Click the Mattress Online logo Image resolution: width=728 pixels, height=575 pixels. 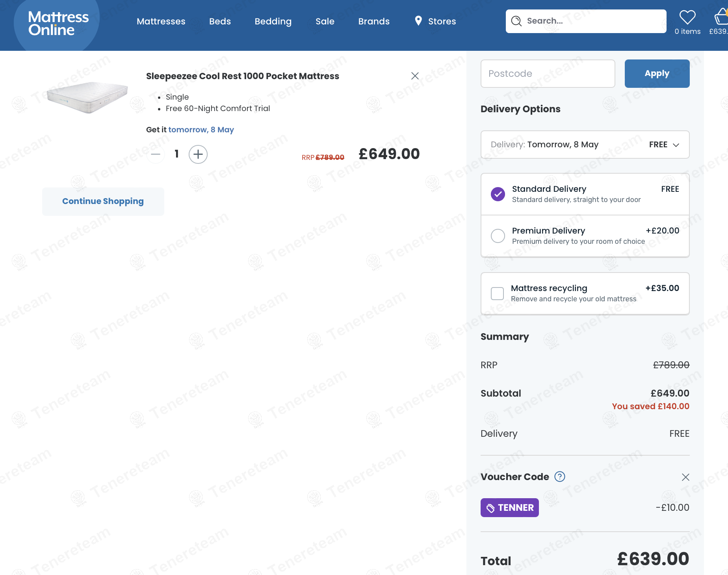point(58,24)
